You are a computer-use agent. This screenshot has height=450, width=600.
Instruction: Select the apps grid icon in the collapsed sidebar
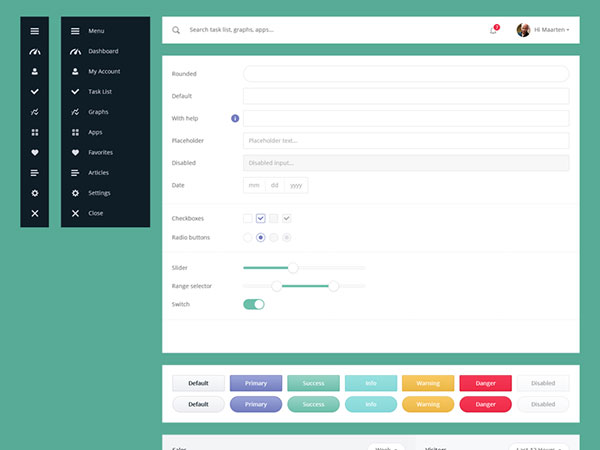34,132
